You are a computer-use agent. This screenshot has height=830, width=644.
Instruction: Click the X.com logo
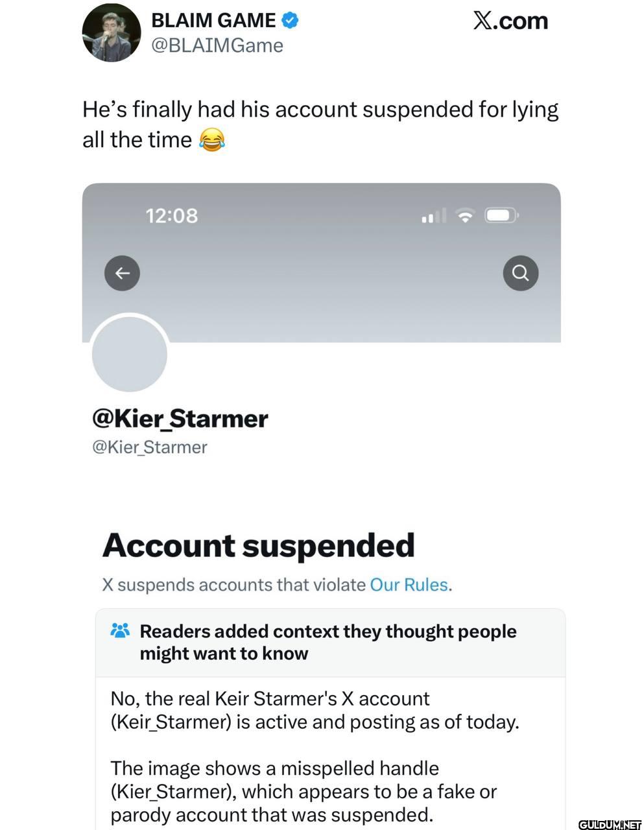tap(510, 21)
